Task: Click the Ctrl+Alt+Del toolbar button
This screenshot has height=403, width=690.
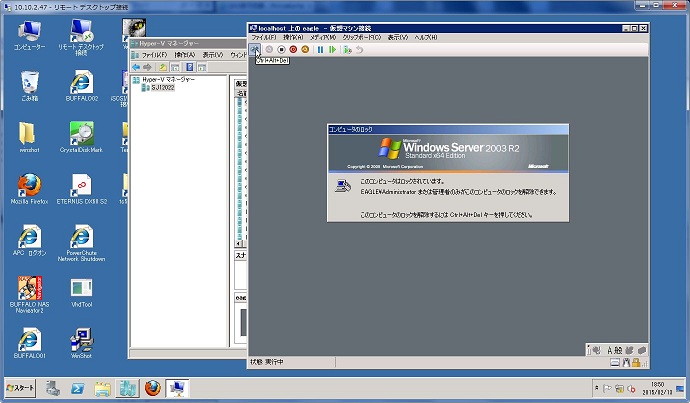Action: point(256,49)
